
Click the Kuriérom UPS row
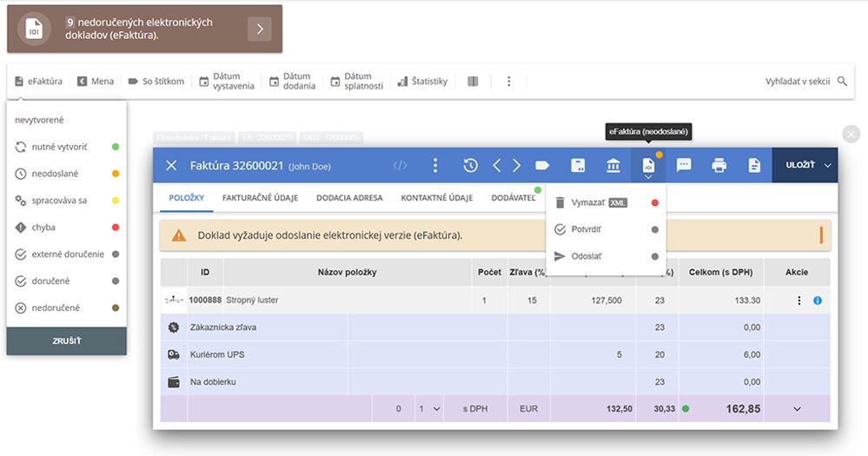coord(495,354)
